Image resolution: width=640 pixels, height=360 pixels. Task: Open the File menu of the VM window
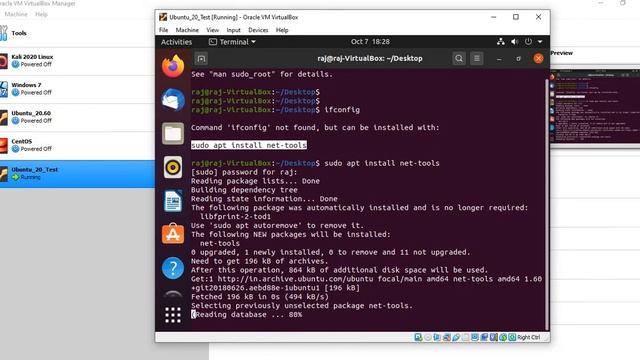pos(163,30)
